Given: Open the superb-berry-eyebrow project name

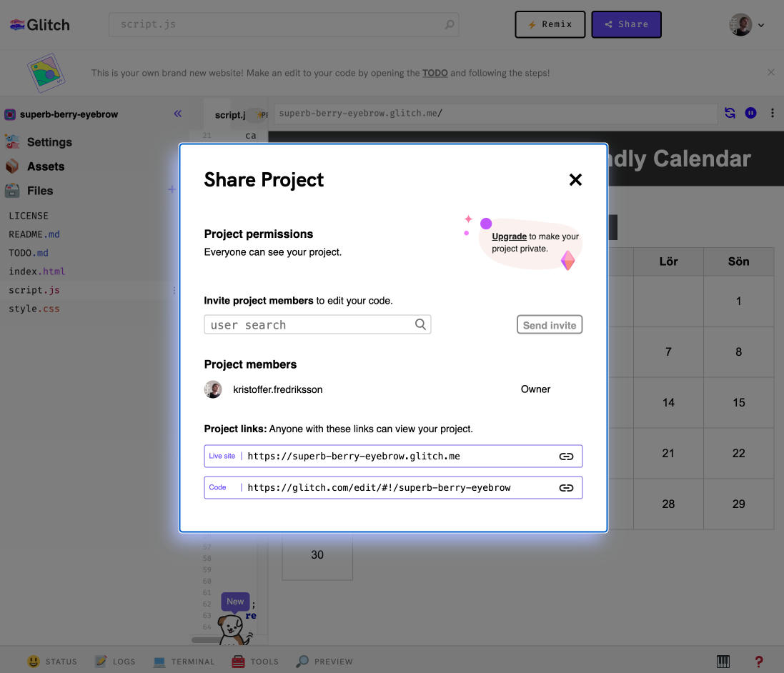Looking at the screenshot, I should point(69,114).
